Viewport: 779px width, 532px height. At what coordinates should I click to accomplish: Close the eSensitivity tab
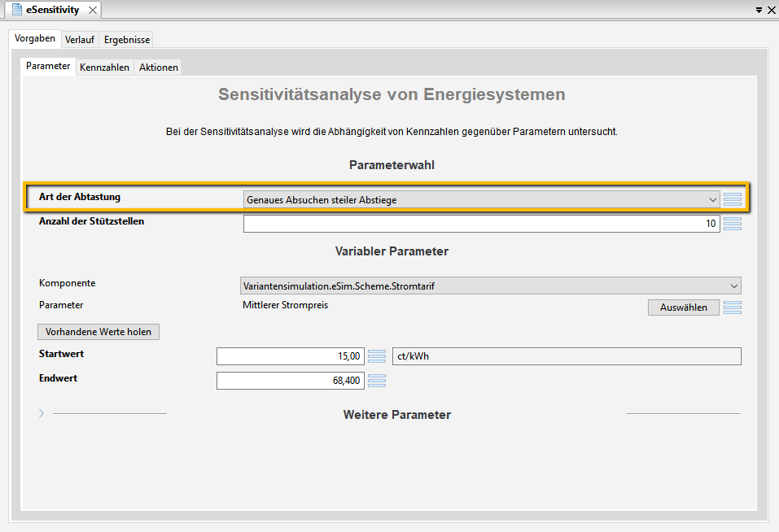(93, 10)
